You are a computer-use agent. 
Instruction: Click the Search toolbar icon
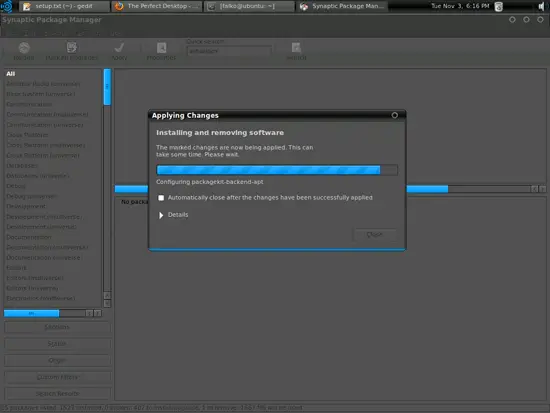[296, 47]
